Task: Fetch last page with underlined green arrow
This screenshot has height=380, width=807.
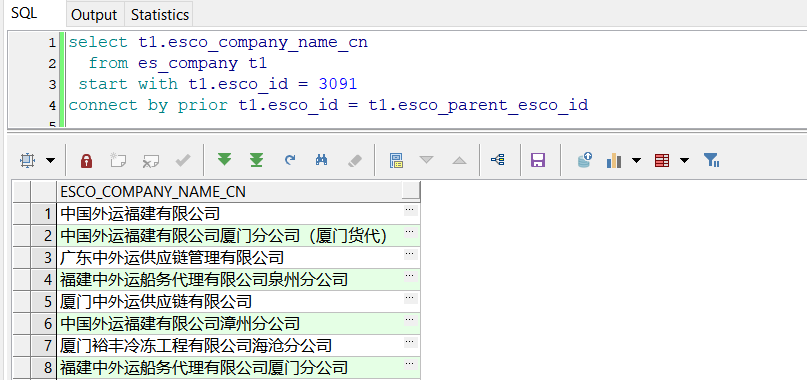Action: pos(256,160)
